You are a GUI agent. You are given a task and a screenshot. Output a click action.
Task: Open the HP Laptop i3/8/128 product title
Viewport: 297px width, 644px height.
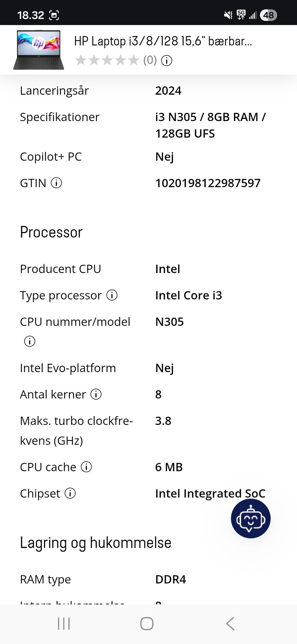pyautogui.click(x=163, y=41)
